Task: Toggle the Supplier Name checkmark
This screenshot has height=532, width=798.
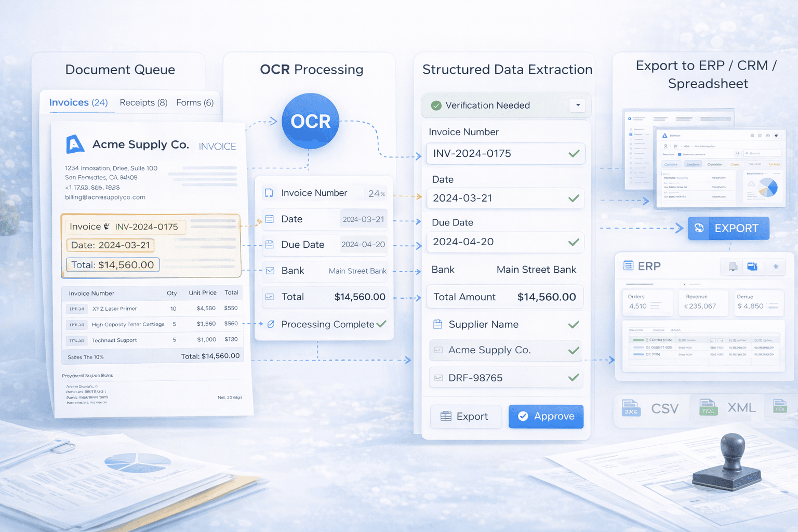Action: [x=574, y=325]
